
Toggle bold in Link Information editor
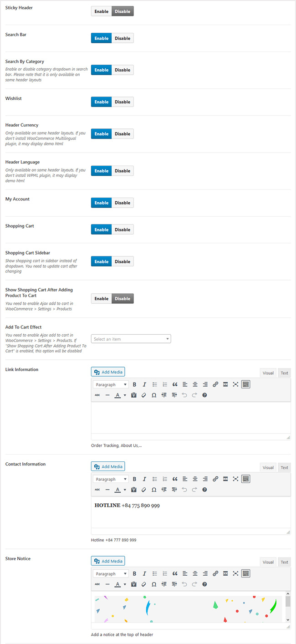[134, 384]
